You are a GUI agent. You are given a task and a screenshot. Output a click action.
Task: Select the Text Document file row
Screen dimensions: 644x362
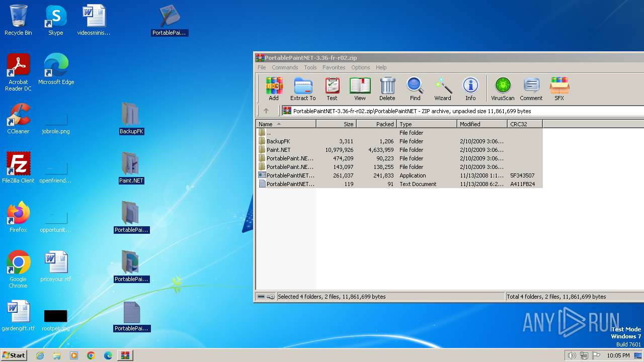pos(399,184)
